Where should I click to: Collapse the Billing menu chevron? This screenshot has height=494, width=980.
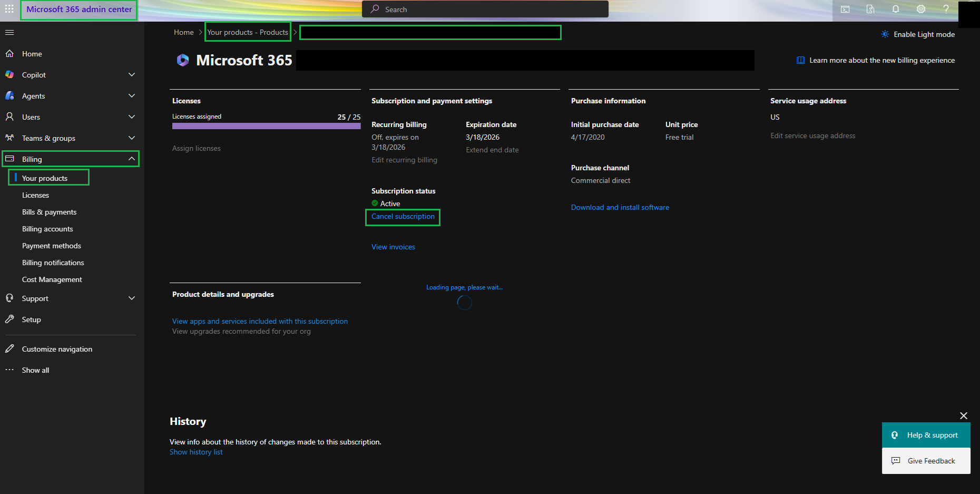132,159
